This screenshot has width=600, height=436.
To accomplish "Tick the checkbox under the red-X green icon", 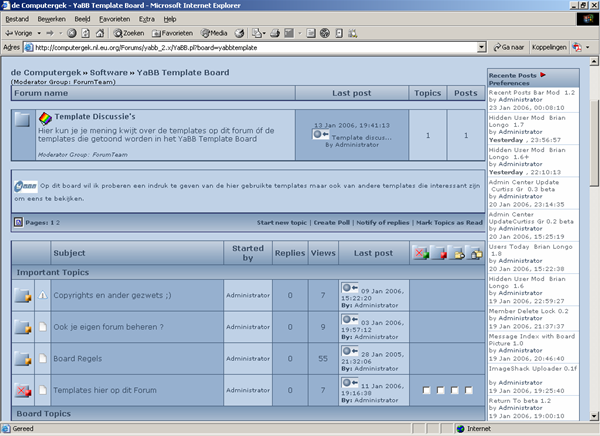I will point(426,390).
